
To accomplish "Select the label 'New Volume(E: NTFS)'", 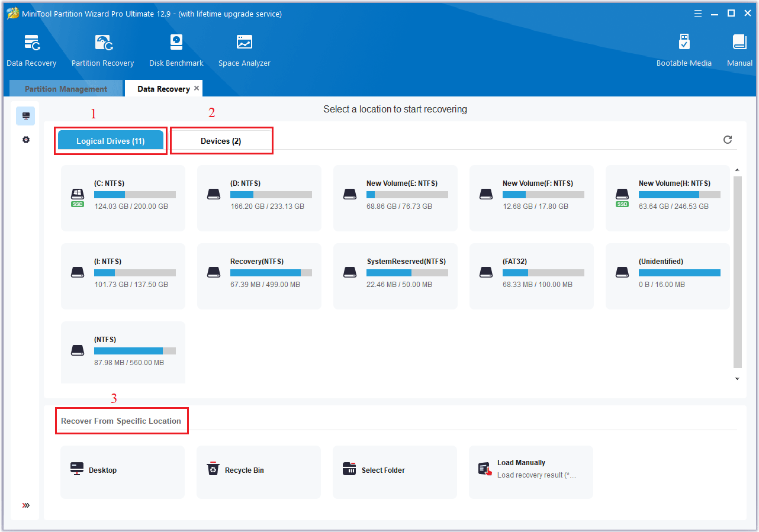I will click(x=402, y=183).
